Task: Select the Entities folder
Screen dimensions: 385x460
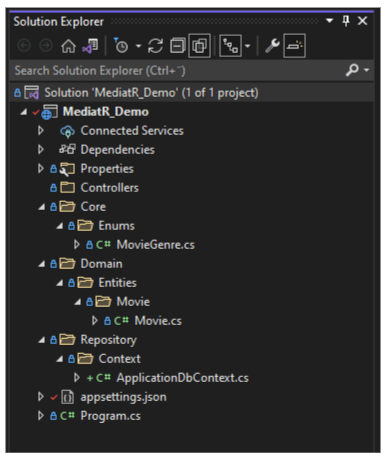Action: click(118, 283)
